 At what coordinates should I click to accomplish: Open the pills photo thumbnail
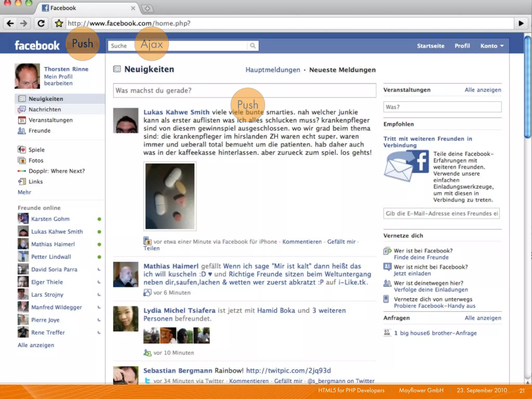click(170, 196)
